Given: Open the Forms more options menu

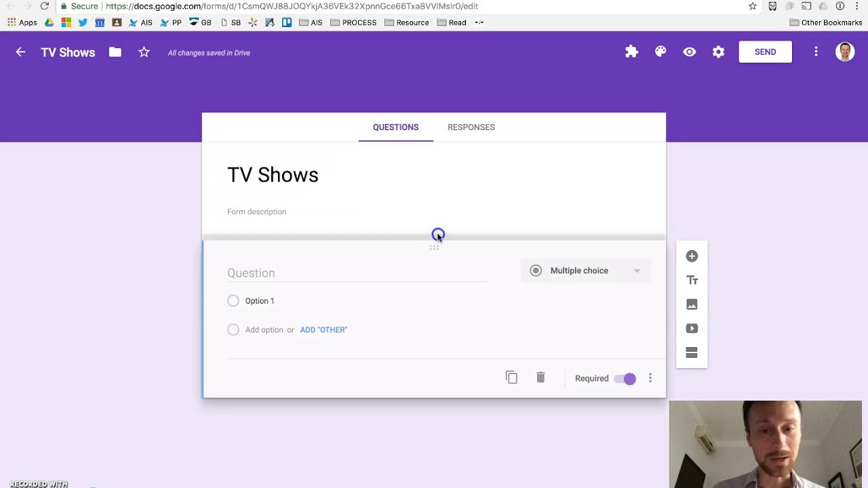Looking at the screenshot, I should point(816,52).
